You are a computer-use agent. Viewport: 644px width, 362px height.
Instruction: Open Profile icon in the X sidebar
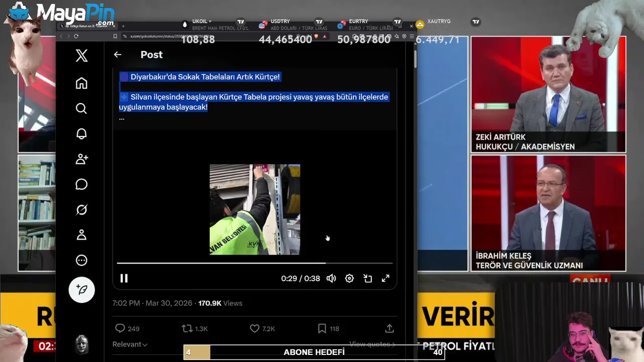coord(82,235)
